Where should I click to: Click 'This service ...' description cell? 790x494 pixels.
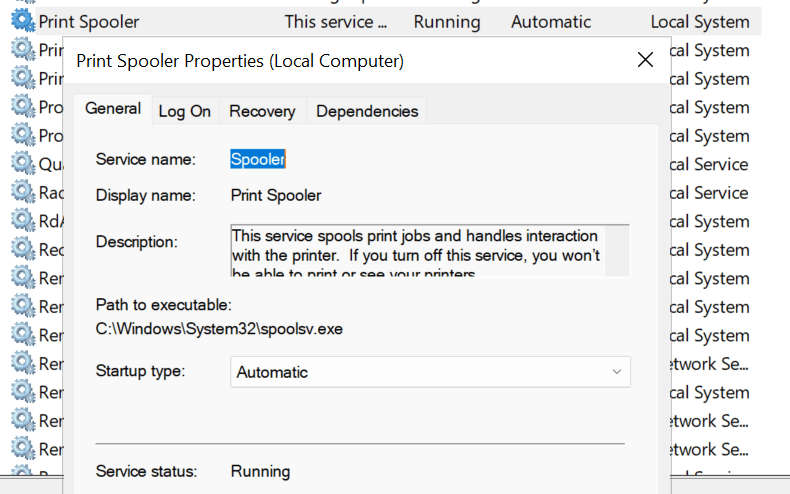(336, 22)
